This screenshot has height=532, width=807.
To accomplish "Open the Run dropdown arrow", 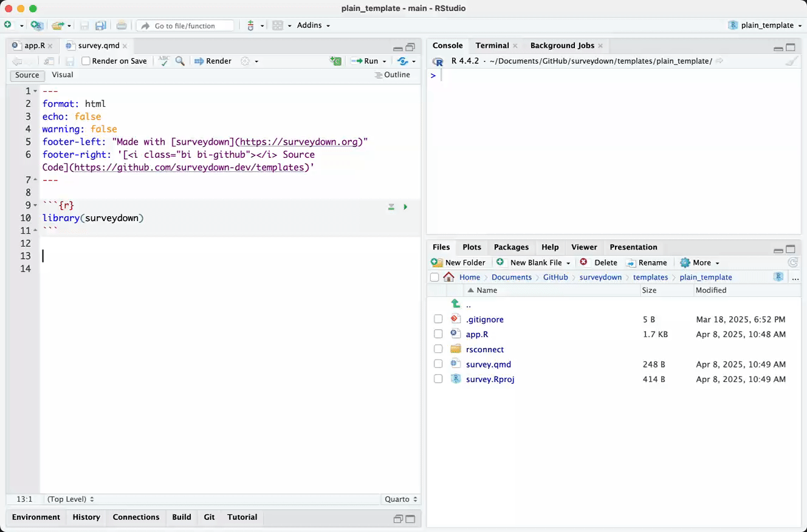I will click(x=385, y=61).
